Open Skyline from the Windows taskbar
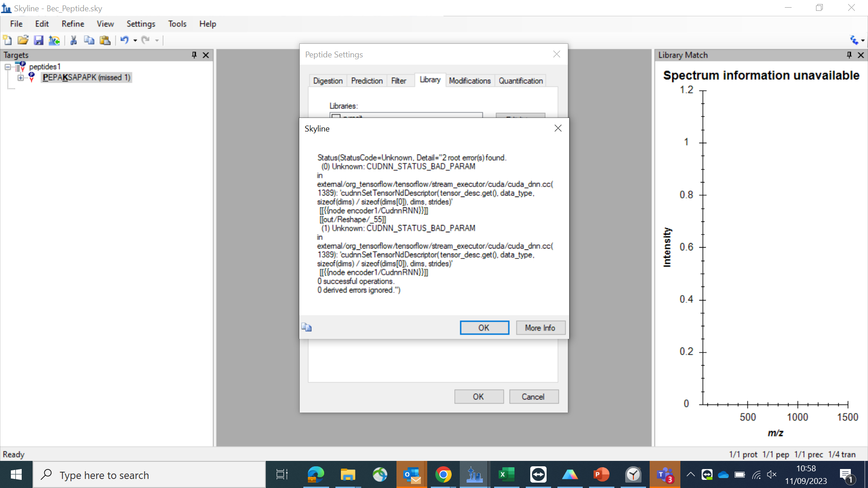The image size is (868, 488). (x=474, y=475)
